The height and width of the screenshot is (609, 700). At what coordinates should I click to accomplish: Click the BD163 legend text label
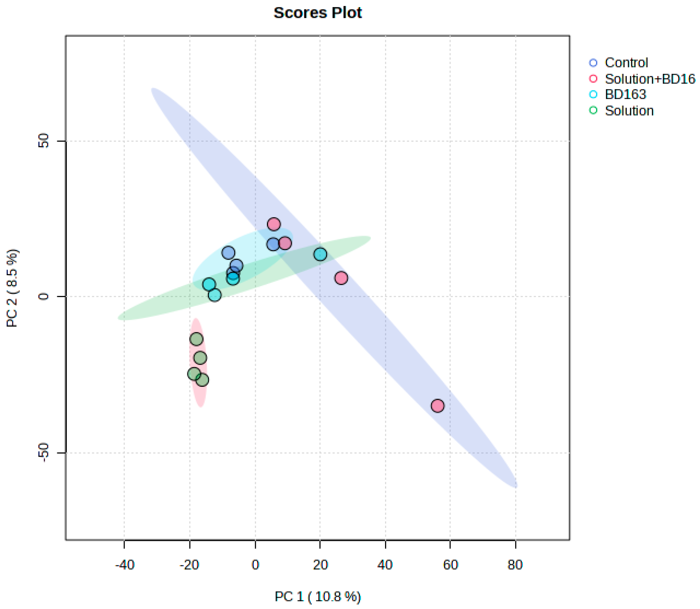(x=625, y=94)
